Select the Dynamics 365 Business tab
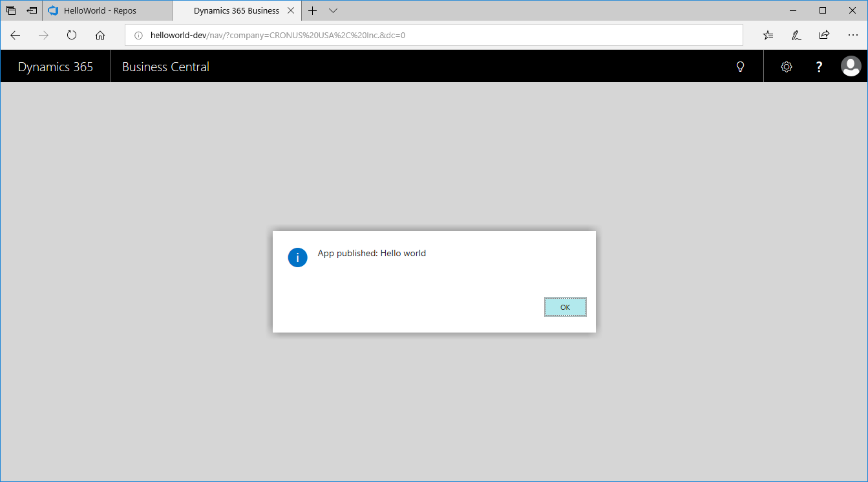The height and width of the screenshot is (482, 868). [x=236, y=11]
